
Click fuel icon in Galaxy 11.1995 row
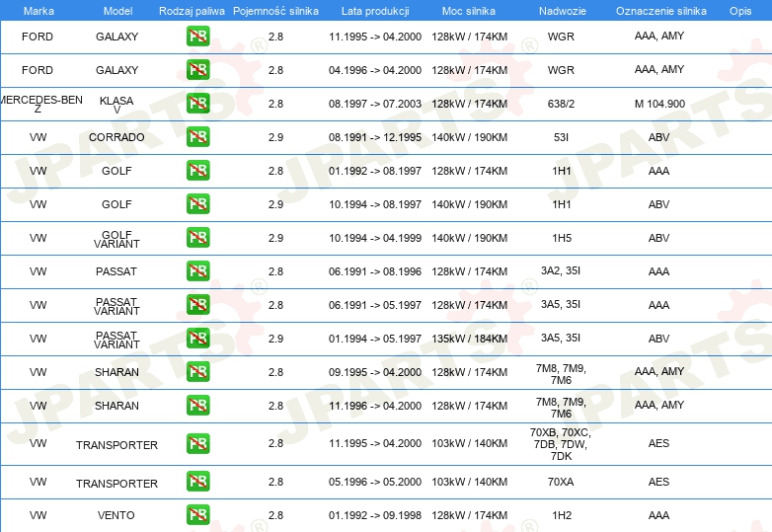(x=197, y=37)
